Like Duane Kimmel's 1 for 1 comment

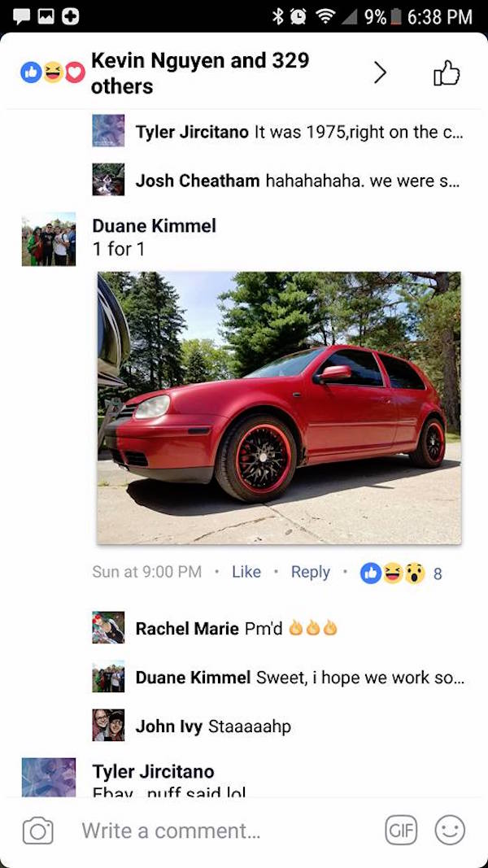point(246,572)
